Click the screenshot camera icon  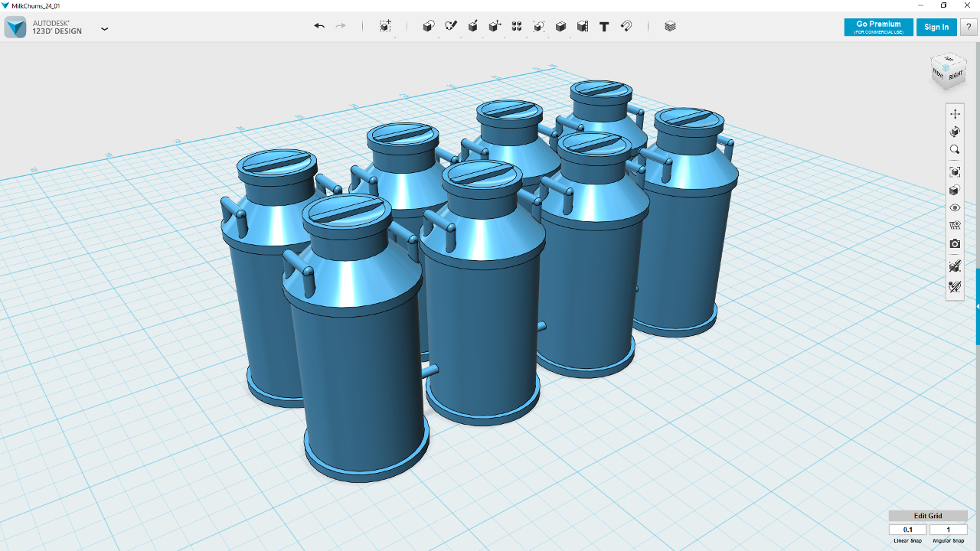(955, 243)
